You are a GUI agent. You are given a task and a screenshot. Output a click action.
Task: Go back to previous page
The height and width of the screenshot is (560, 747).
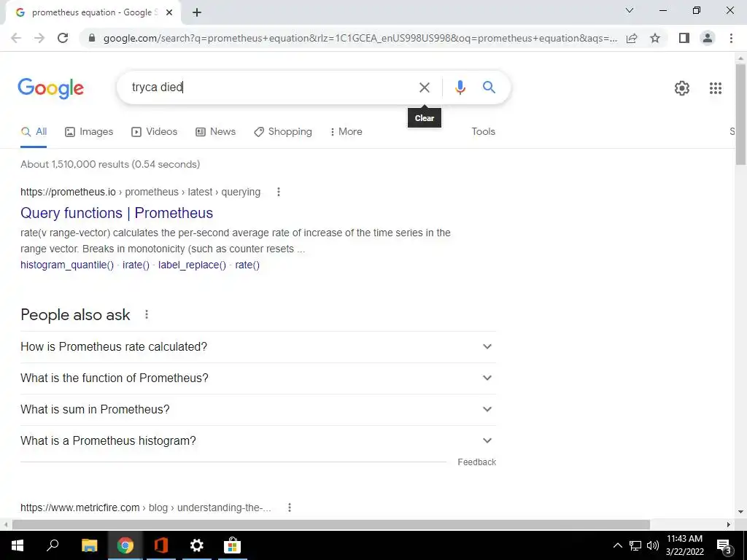[x=16, y=38]
